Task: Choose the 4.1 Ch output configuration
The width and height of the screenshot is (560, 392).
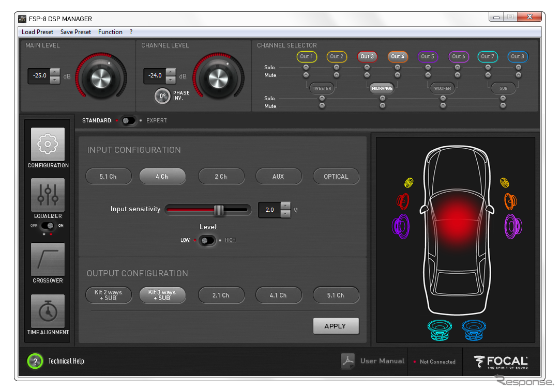Action: (279, 295)
